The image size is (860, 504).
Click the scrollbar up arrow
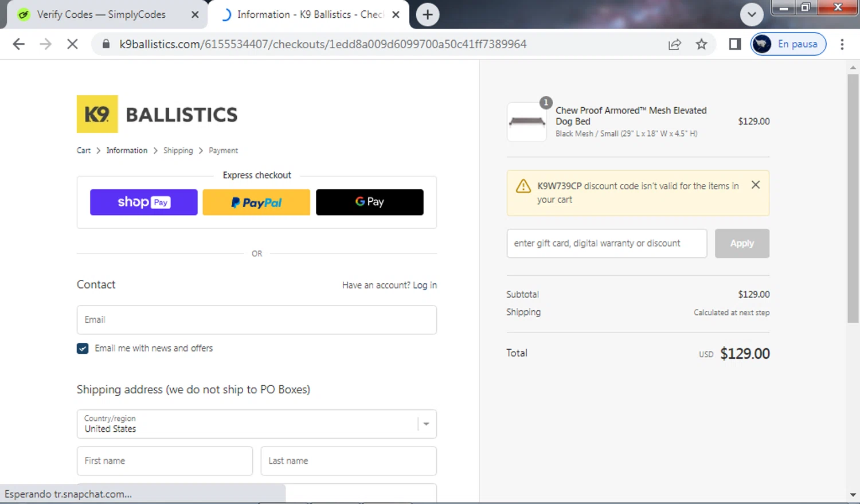853,67
